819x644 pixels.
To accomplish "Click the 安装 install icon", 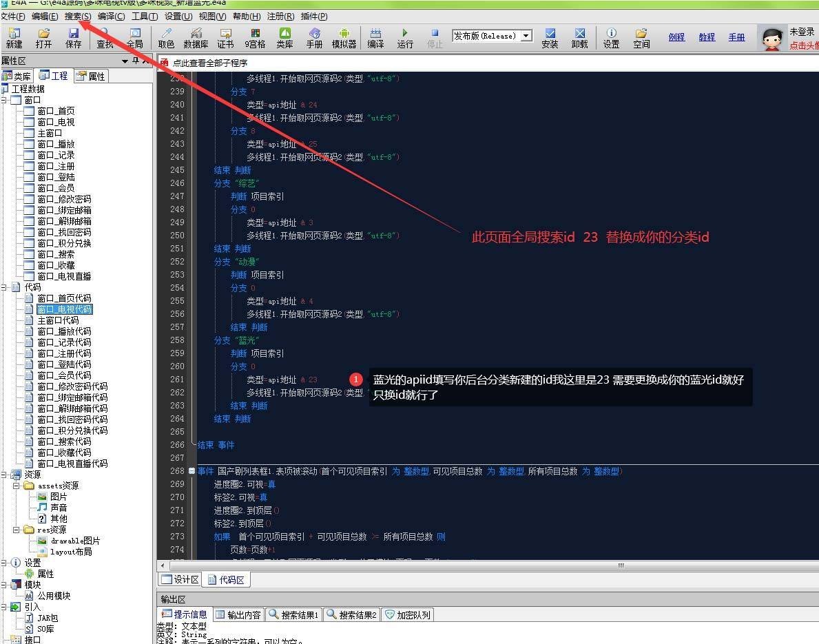I will [x=549, y=36].
